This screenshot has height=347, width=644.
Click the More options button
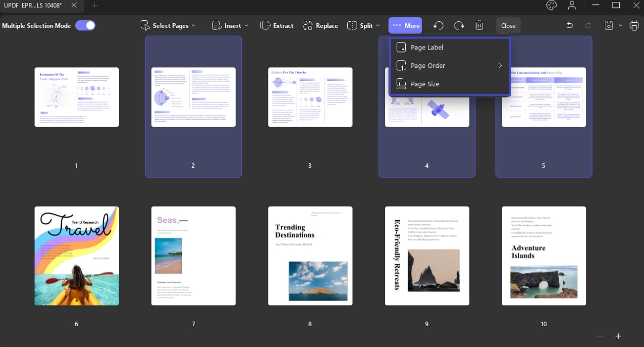[x=405, y=25]
